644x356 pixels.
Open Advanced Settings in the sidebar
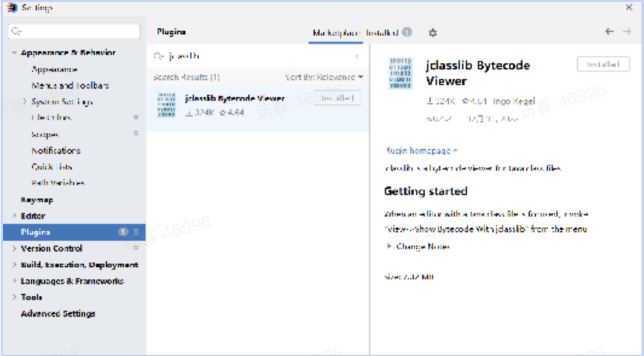pos(58,314)
